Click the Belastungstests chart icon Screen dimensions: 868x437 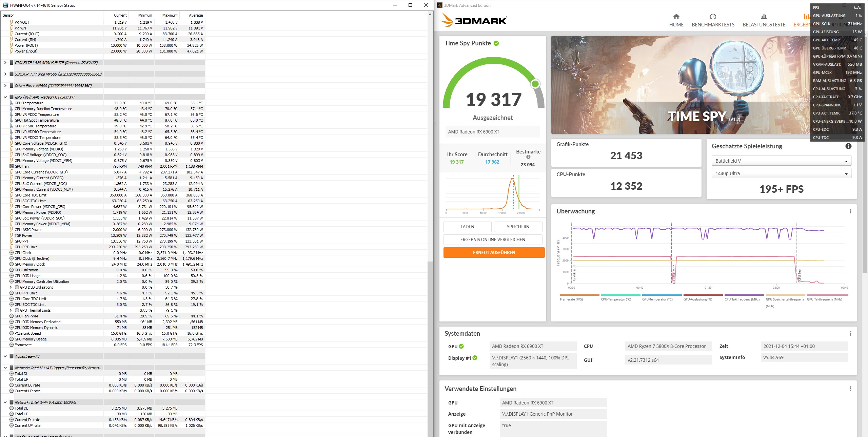point(764,17)
